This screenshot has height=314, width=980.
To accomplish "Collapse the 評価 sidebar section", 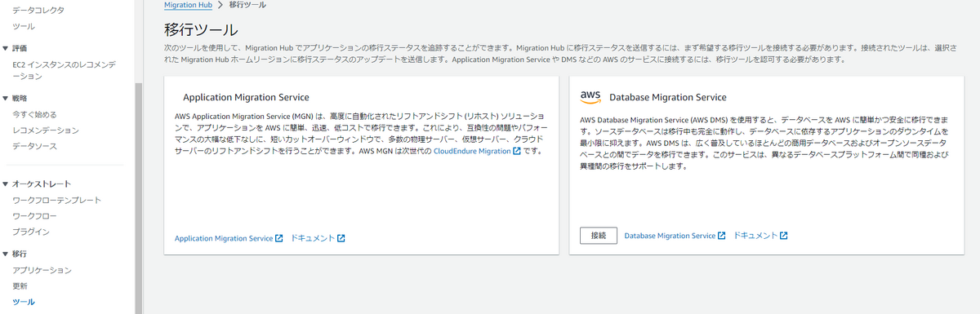I will 7,48.
